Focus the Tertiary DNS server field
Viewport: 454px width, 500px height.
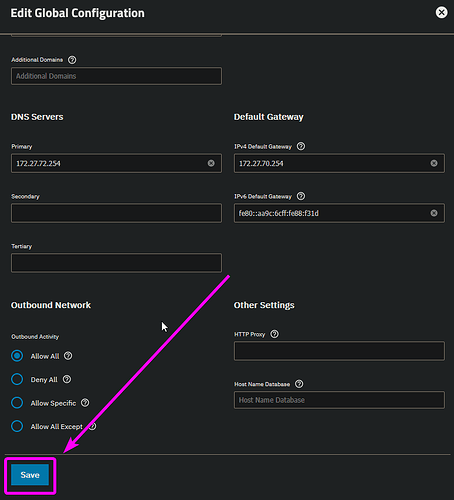[x=116, y=263]
